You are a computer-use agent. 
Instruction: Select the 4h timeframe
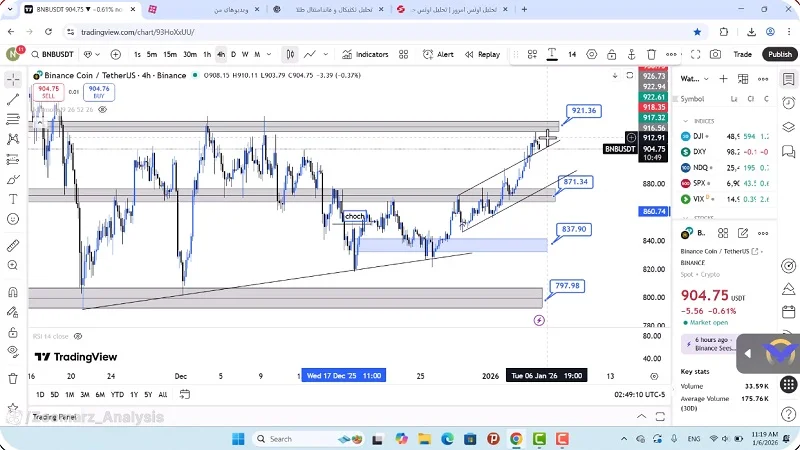click(221, 55)
